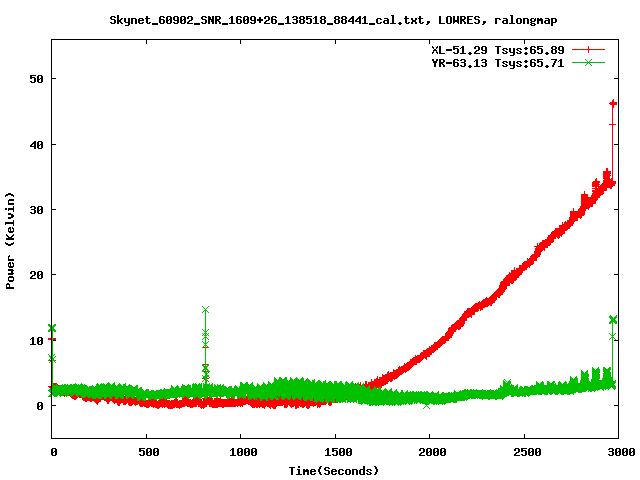Click the y-axis tick label 20

[x=36, y=275]
